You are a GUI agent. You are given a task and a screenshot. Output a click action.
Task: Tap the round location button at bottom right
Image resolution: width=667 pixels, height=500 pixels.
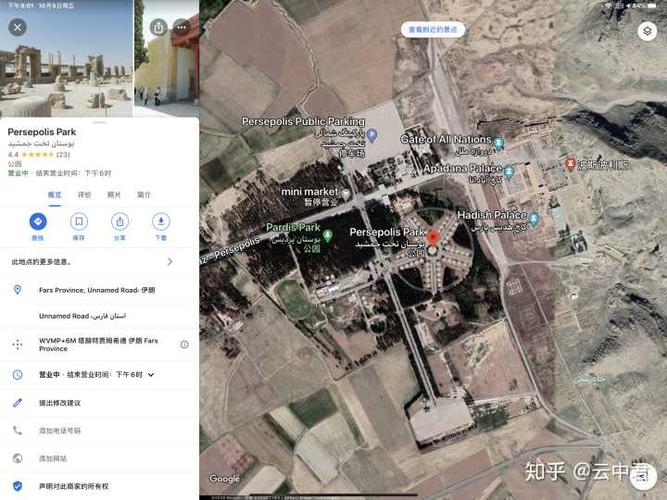point(642,477)
